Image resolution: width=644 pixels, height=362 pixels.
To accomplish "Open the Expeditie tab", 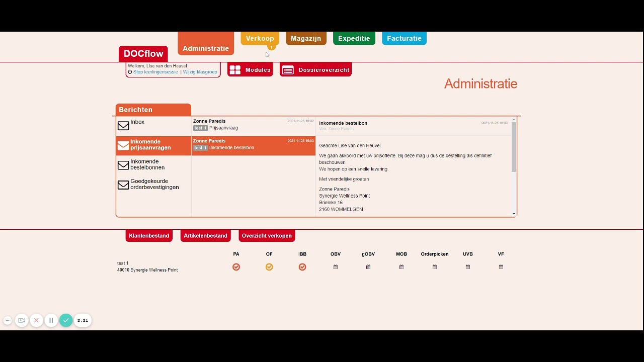I will click(354, 38).
